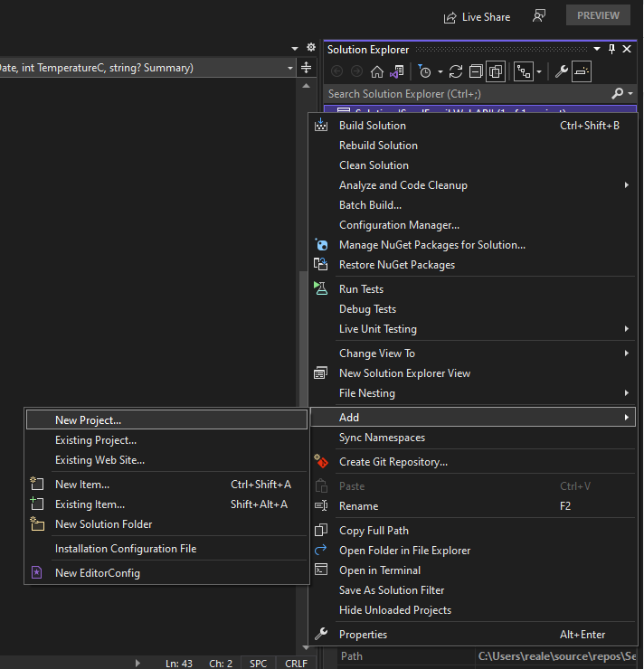The height and width of the screenshot is (669, 644).
Task: Click the split editor handle icon
Action: click(x=306, y=68)
